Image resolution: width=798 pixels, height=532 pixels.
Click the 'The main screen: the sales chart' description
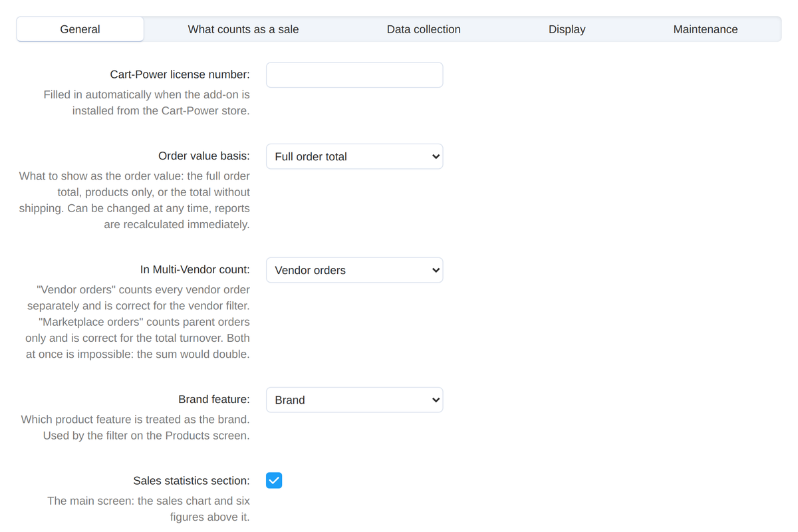149,509
